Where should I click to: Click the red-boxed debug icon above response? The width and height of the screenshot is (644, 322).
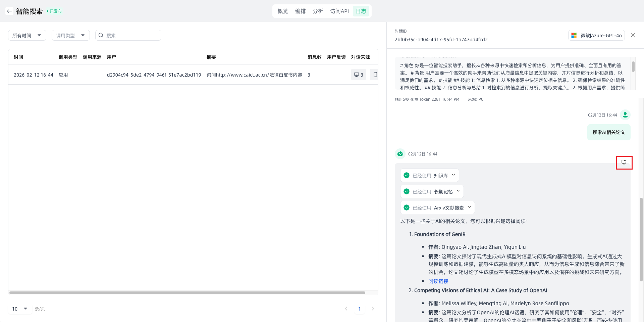(624, 163)
